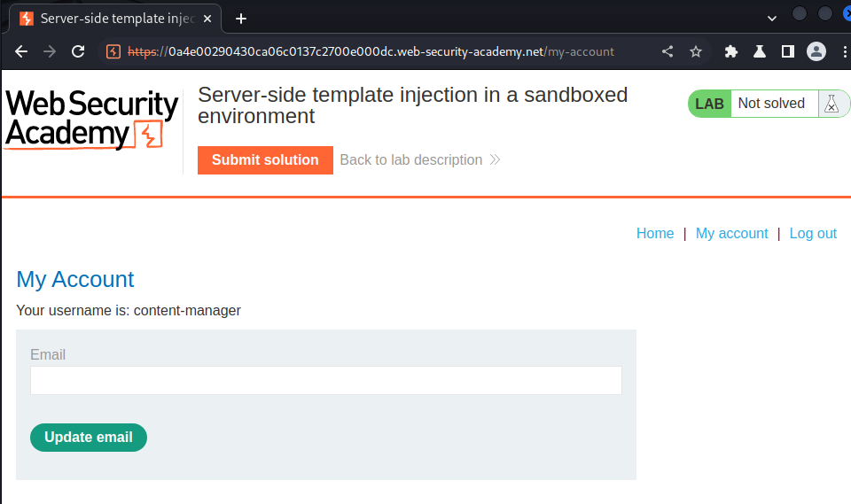This screenshot has height=504, width=851.
Task: Go to the Home link
Action: (655, 233)
